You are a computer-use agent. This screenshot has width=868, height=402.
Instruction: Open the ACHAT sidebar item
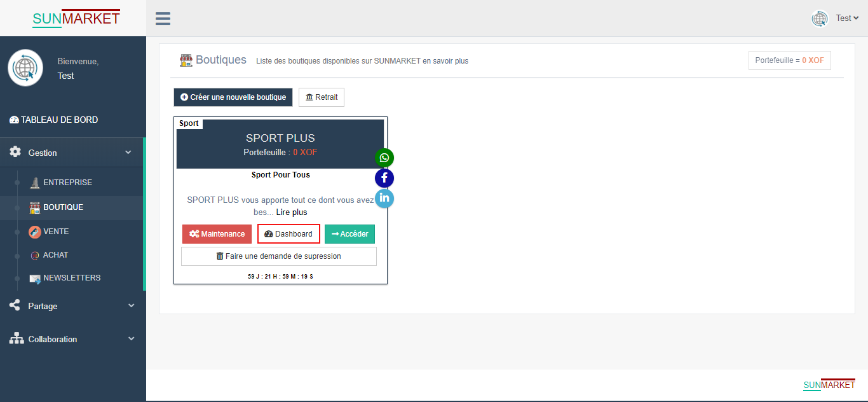(x=55, y=255)
